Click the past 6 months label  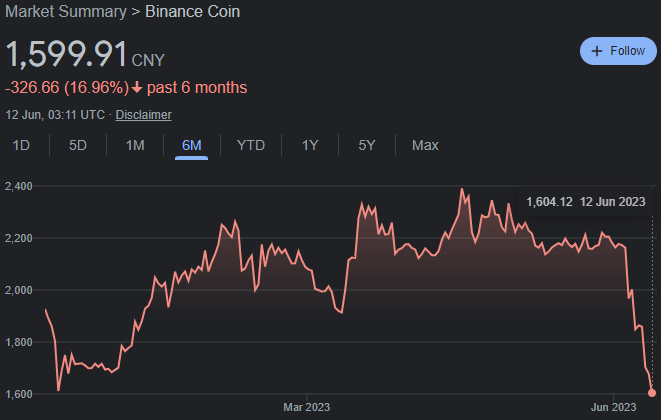pos(197,88)
